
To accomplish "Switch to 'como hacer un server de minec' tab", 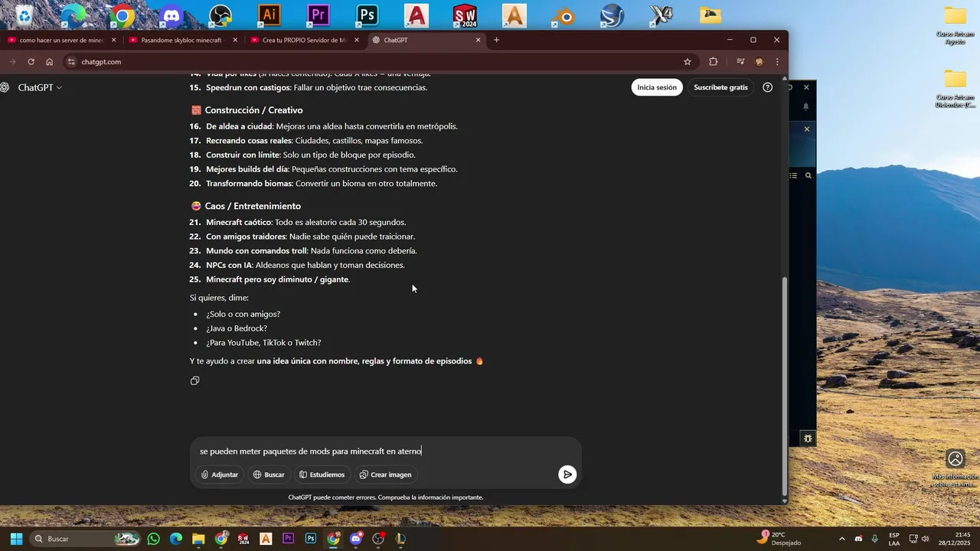I will click(60, 40).
